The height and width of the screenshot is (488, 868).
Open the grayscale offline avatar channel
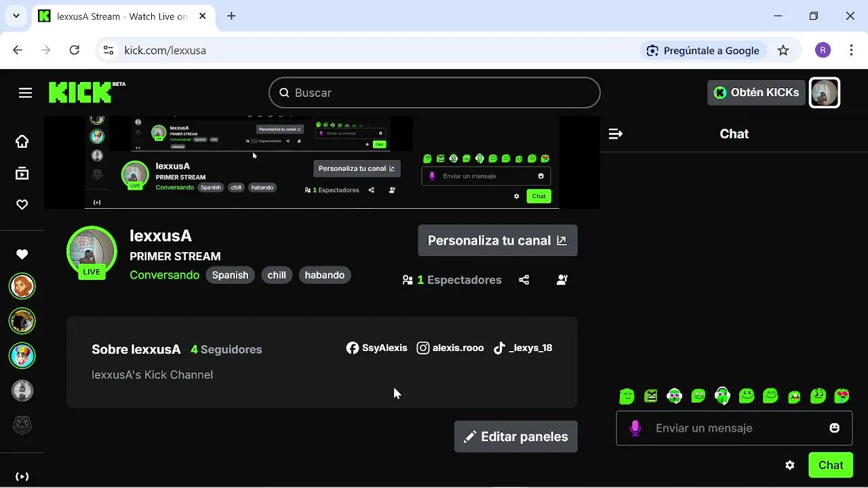22,390
